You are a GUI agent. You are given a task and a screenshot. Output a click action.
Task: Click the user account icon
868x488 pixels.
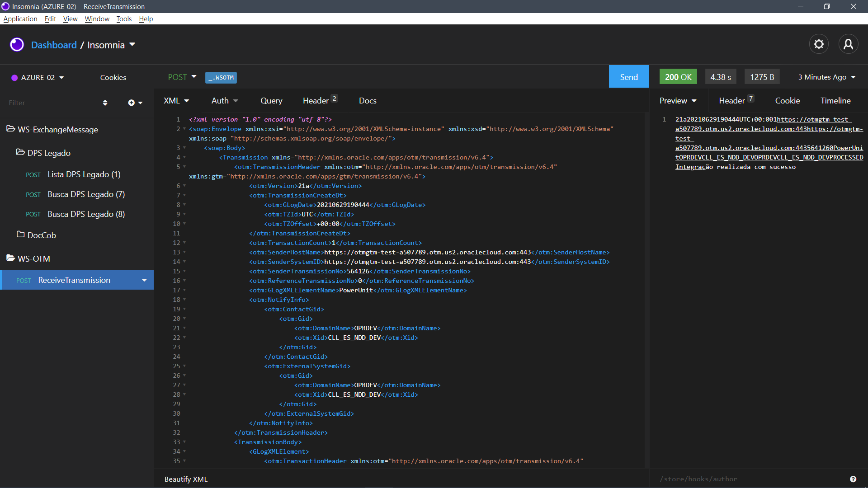coord(848,44)
